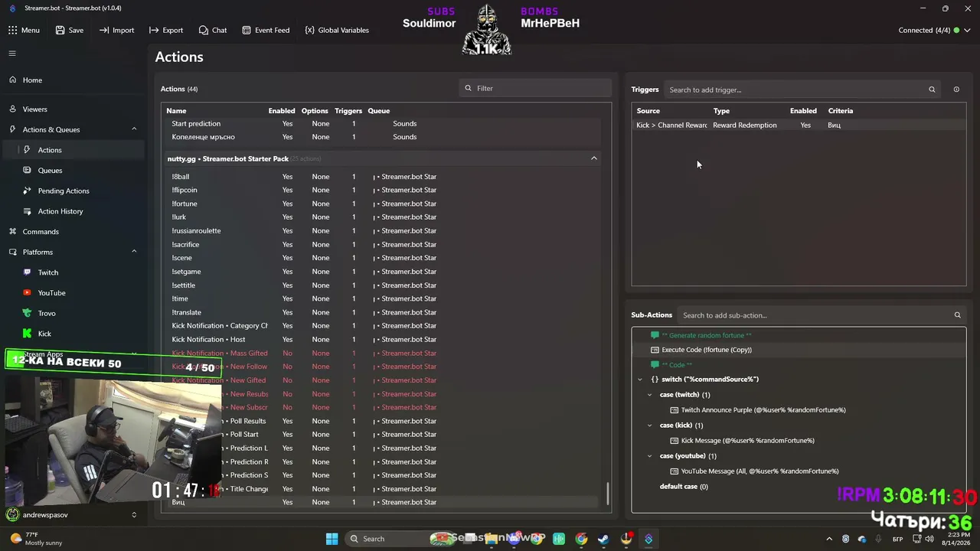Screen dimensions: 980x551
Task: Open Viewers via the person icon
Action: tap(13, 109)
